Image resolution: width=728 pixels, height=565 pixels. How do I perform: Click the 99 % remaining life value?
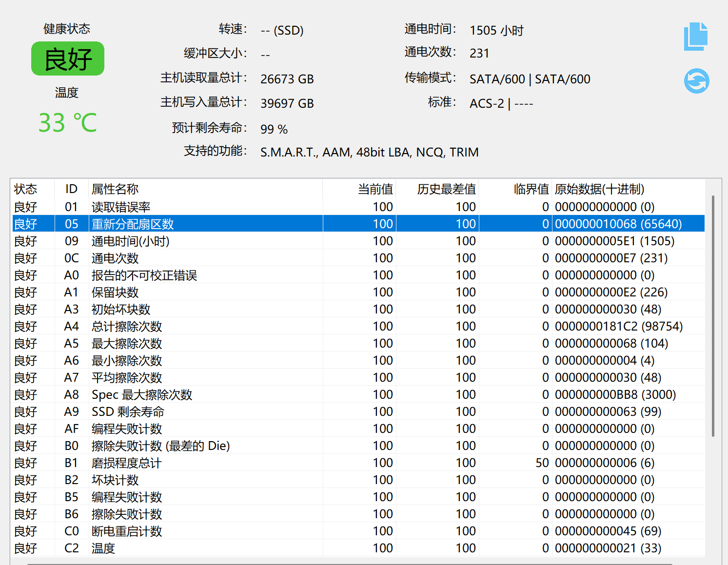[x=274, y=129]
